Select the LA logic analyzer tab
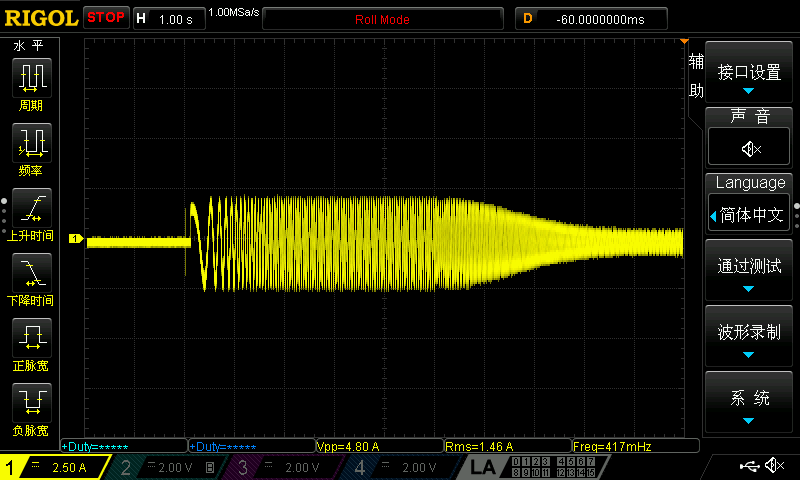 point(483,467)
